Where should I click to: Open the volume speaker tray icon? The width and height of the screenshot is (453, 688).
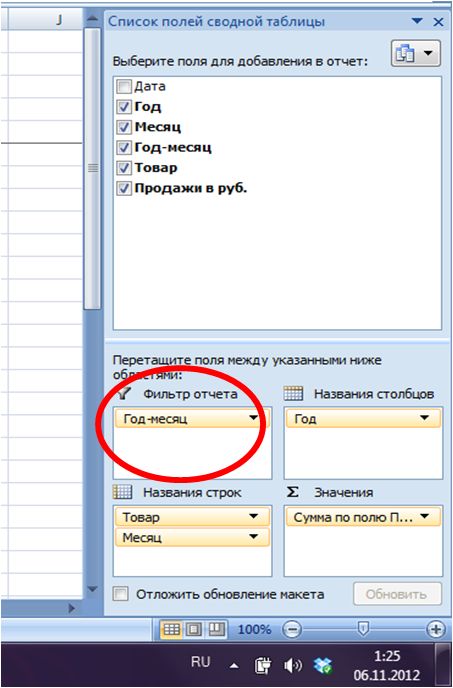coord(292,666)
